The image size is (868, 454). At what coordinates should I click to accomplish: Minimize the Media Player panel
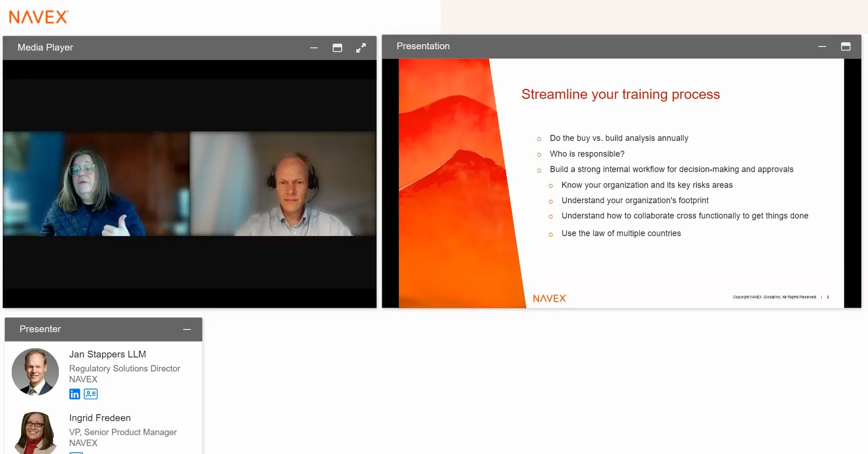314,48
